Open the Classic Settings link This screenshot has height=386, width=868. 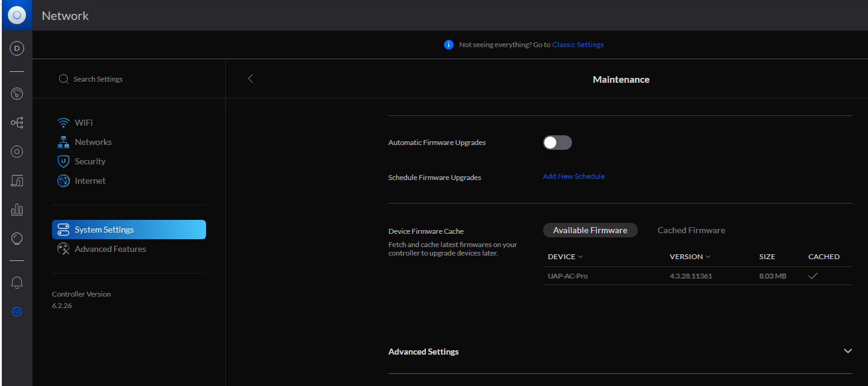[577, 45]
